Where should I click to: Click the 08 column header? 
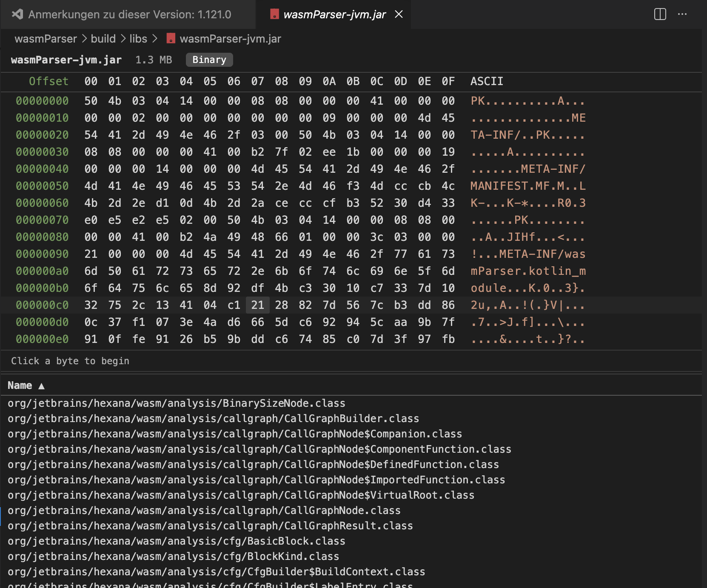coord(282,81)
